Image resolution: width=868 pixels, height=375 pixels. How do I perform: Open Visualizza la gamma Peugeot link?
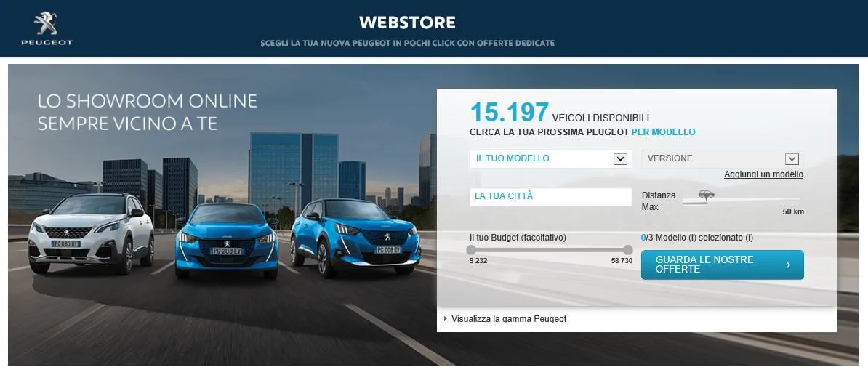click(509, 319)
